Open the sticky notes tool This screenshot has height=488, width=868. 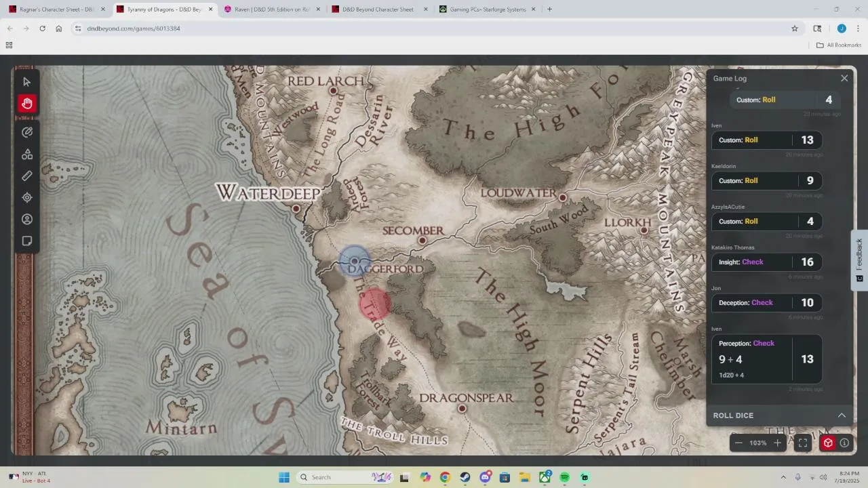point(27,241)
